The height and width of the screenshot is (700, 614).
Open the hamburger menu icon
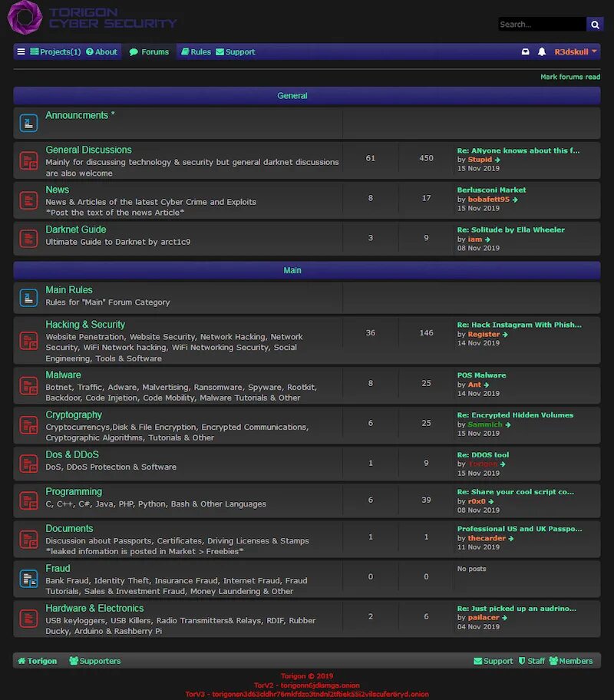click(21, 51)
